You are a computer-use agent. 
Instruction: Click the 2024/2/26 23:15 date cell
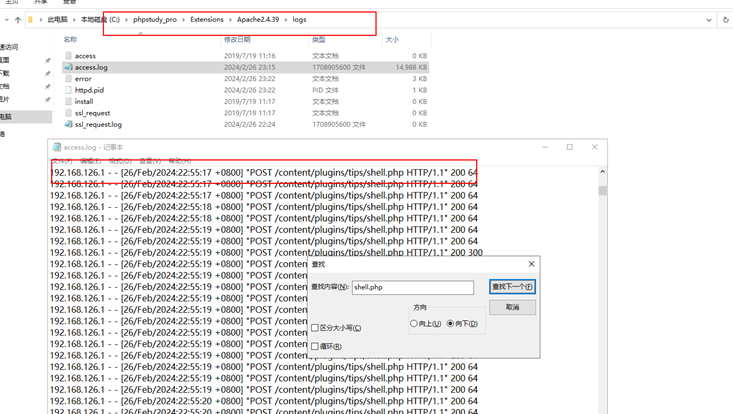pyautogui.click(x=250, y=67)
